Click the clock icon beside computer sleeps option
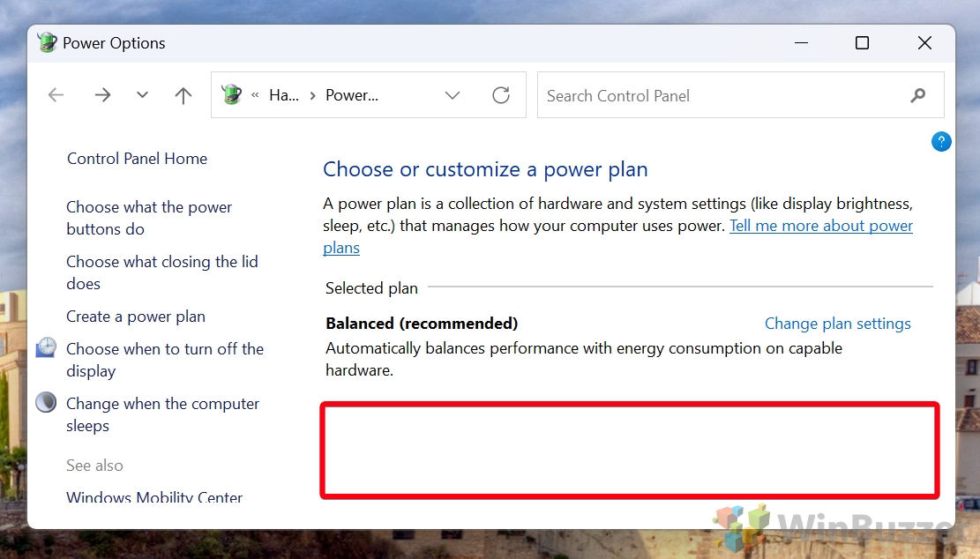 tap(45, 402)
